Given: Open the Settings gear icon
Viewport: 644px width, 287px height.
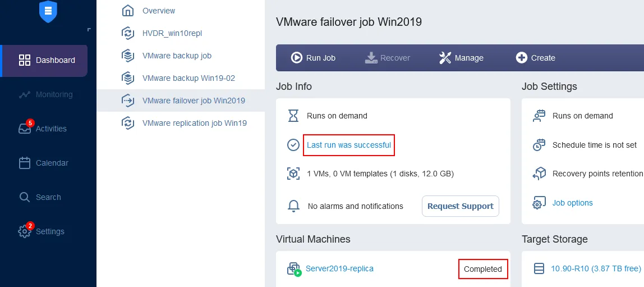Looking at the screenshot, I should coord(25,231).
